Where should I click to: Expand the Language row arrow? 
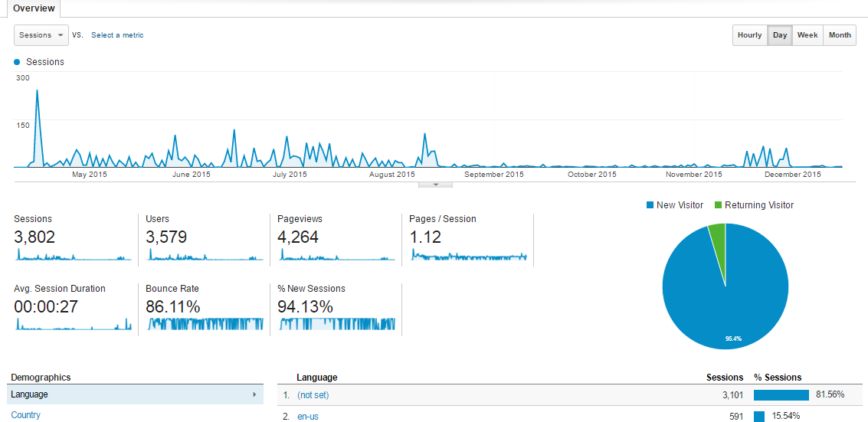point(254,395)
